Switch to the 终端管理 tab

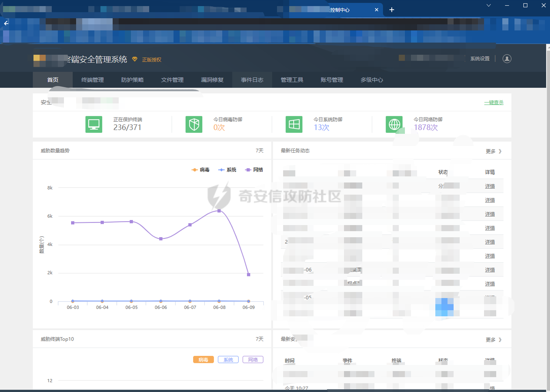coord(92,80)
